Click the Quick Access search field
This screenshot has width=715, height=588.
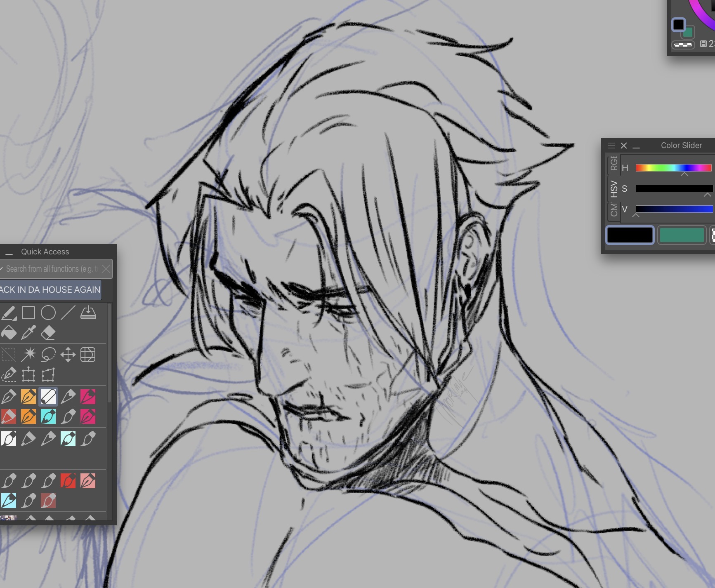coord(52,269)
